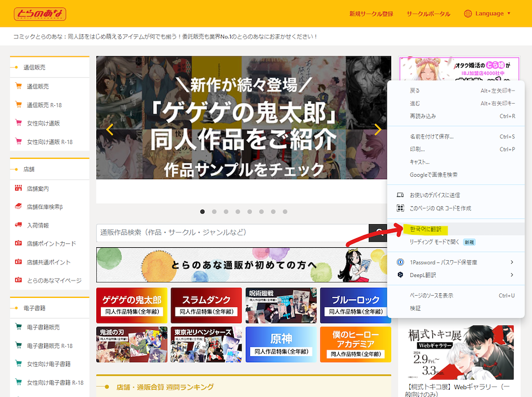Open 店舗在庫検索β sidebar link
This screenshot has width=532, height=397.
click(45, 207)
